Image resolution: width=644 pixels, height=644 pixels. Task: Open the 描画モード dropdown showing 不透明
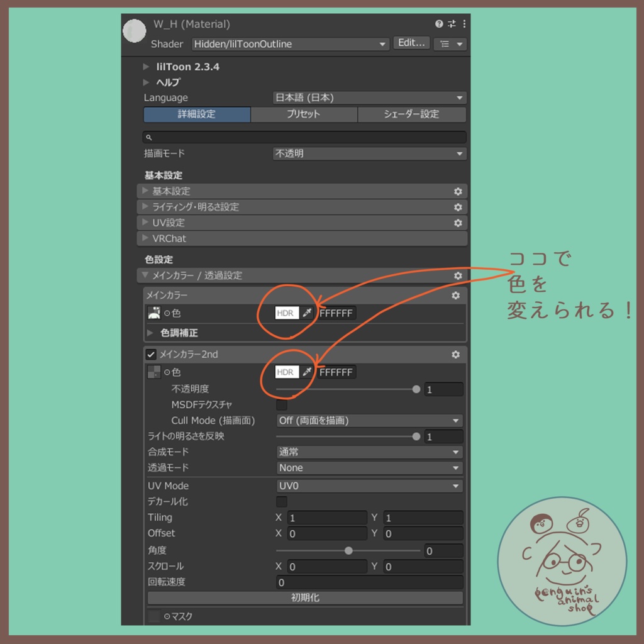[370, 153]
